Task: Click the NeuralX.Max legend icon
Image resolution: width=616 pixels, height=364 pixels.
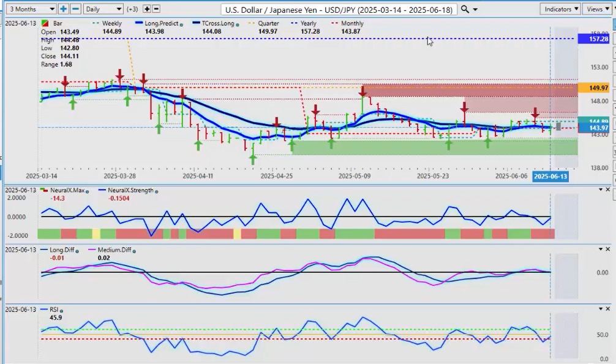Action: click(44, 190)
